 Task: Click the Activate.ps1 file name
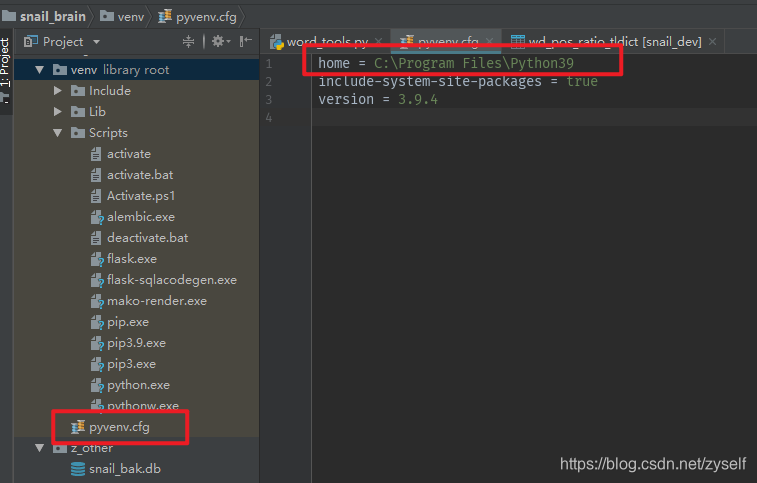(141, 196)
